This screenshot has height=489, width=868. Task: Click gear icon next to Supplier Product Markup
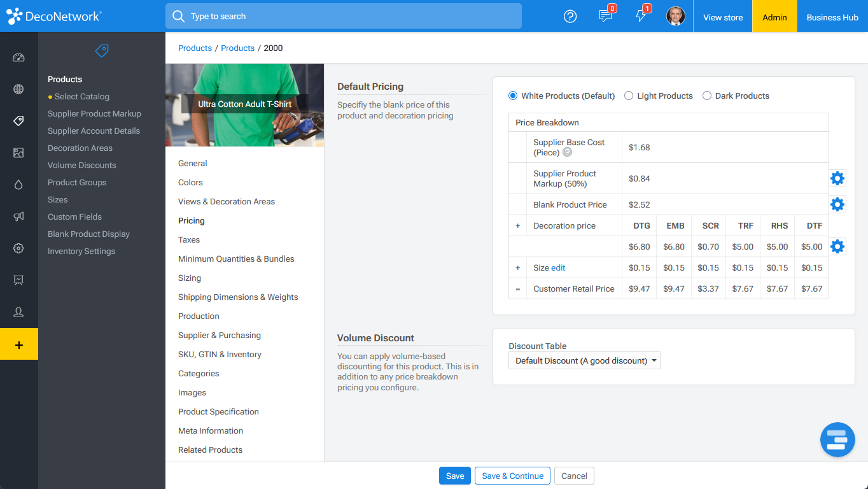(837, 178)
